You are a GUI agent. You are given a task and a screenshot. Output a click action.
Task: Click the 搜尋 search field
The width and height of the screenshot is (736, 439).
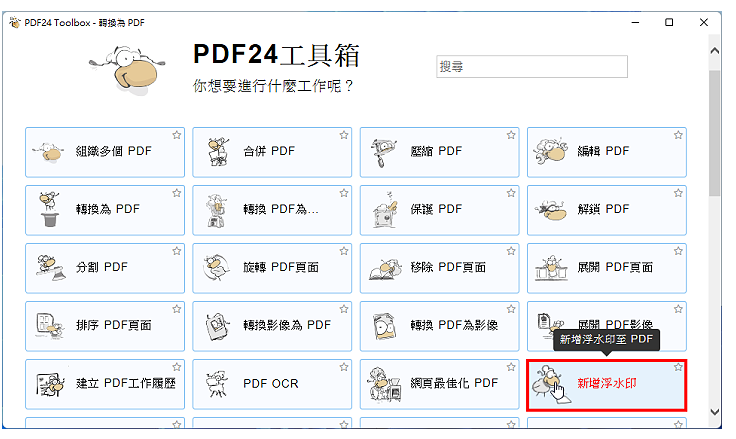click(x=532, y=67)
